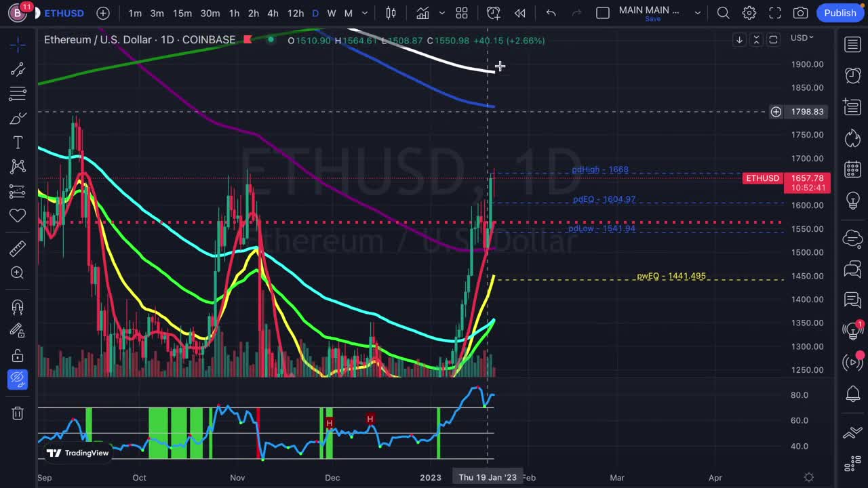Open the layout selection square icon
868x488 pixels.
(603, 13)
